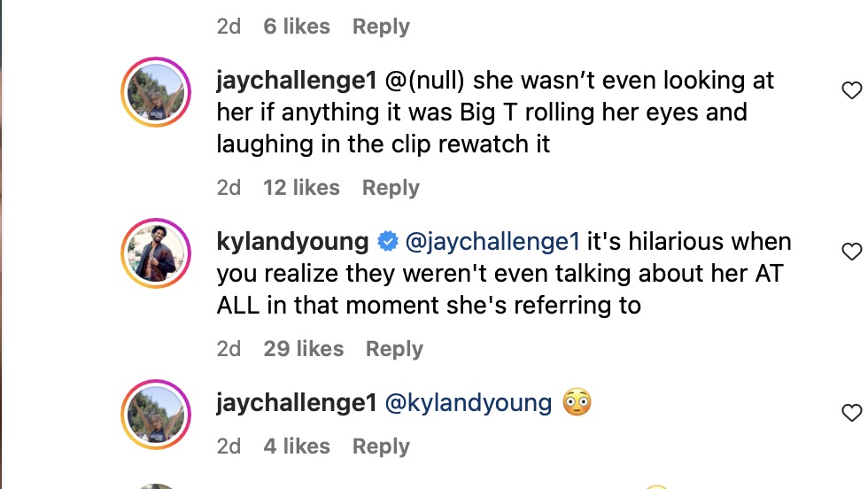
Task: Reply to the comment with 6 likes
Action: 381,27
